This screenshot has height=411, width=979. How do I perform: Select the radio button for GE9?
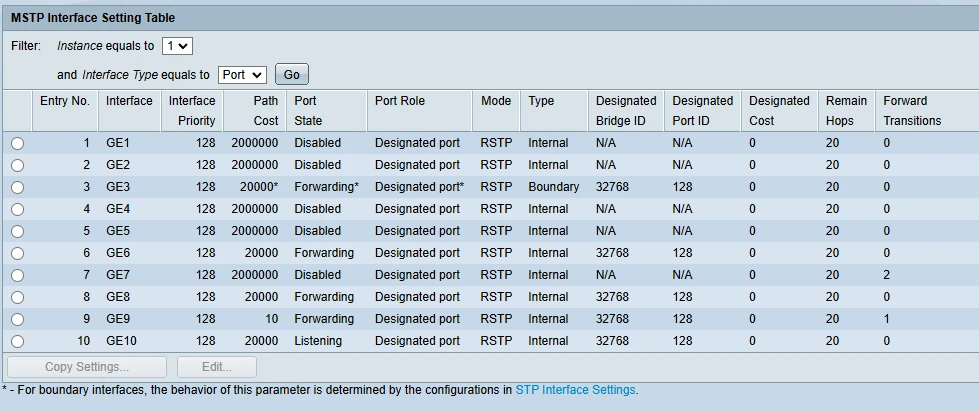17,319
